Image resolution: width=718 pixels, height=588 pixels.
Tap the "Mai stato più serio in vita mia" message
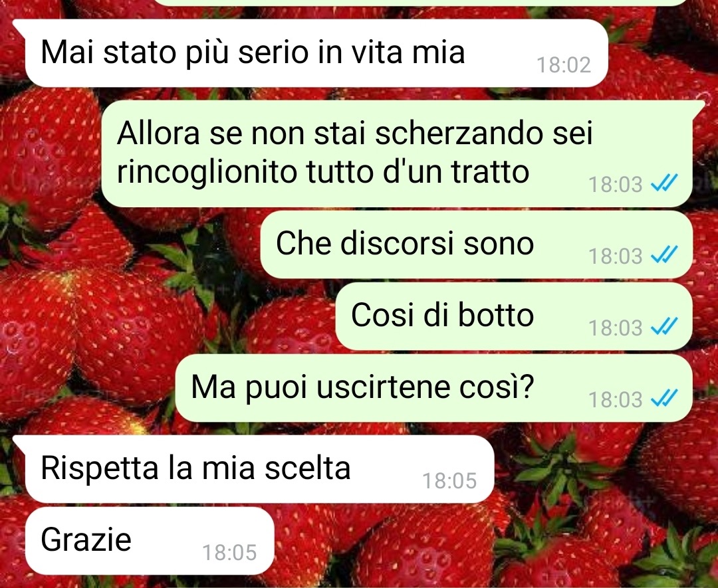pyautogui.click(x=316, y=52)
